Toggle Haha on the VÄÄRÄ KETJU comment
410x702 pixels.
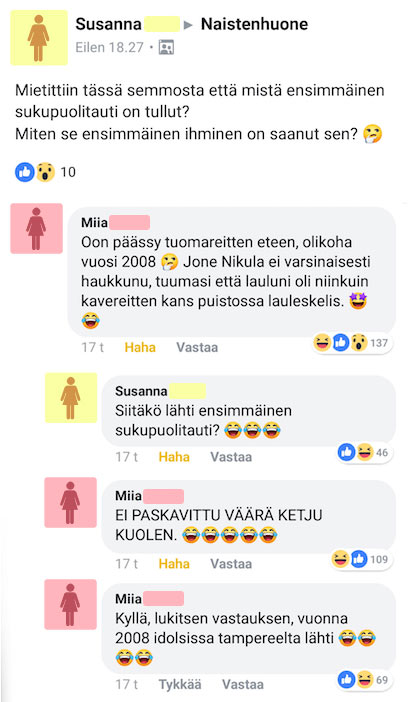pos(174,564)
